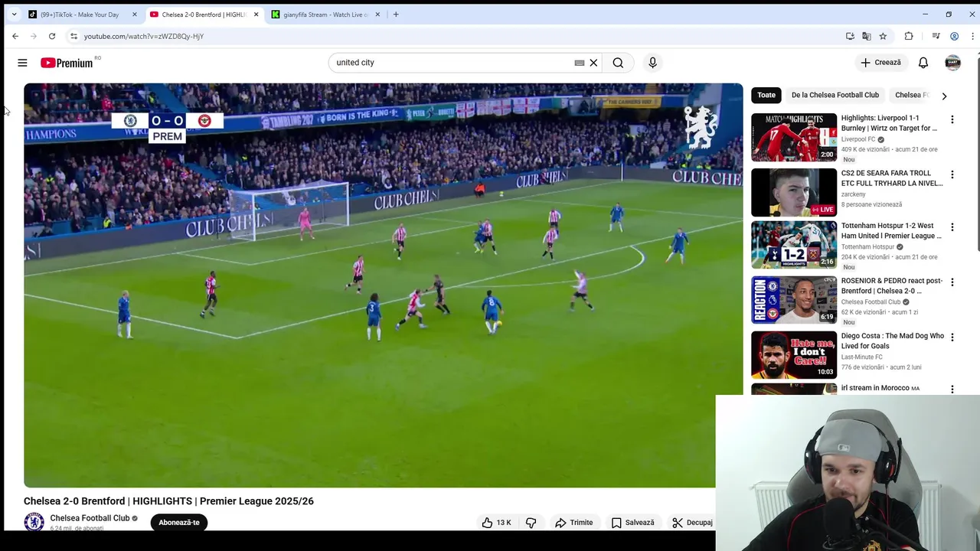Subscribe with Abonează-te button

pyautogui.click(x=179, y=523)
